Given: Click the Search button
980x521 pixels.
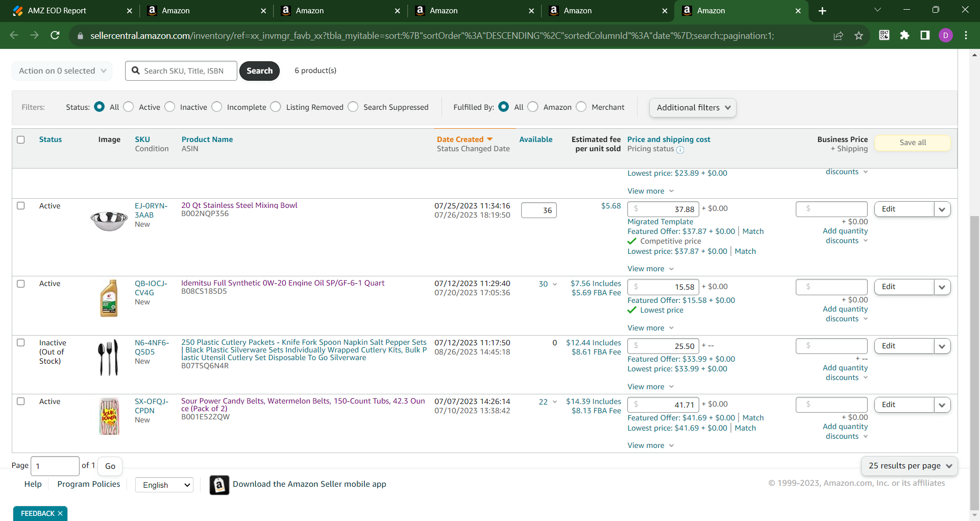Looking at the screenshot, I should tap(259, 71).
